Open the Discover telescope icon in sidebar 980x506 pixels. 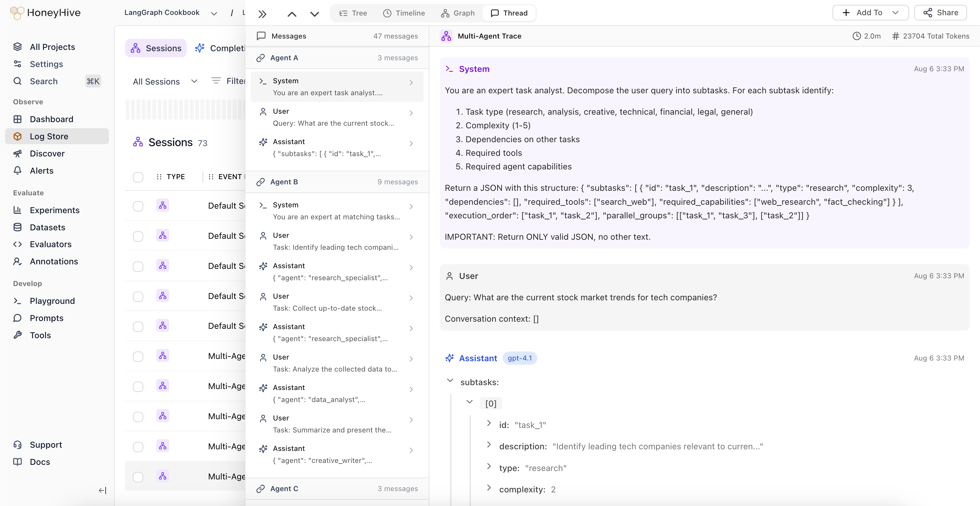tap(17, 154)
